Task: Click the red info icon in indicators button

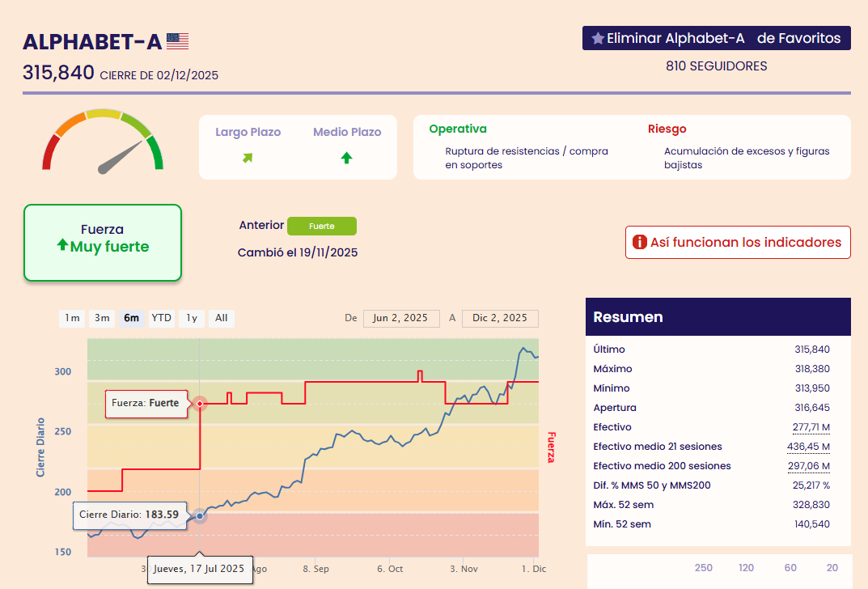Action: click(639, 242)
